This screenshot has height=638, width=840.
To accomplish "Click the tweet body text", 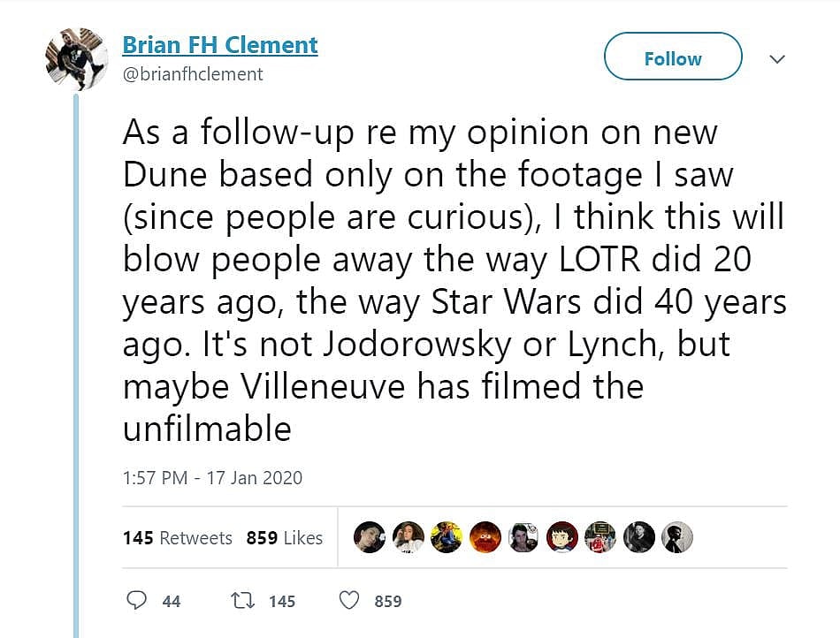I will pyautogui.click(x=453, y=280).
